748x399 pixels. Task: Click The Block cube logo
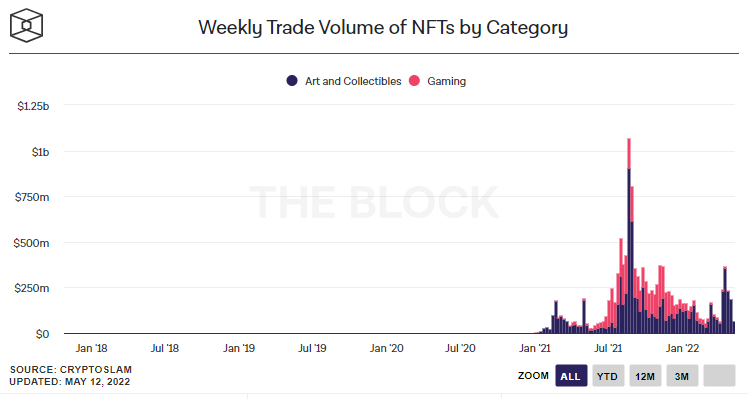[26, 25]
